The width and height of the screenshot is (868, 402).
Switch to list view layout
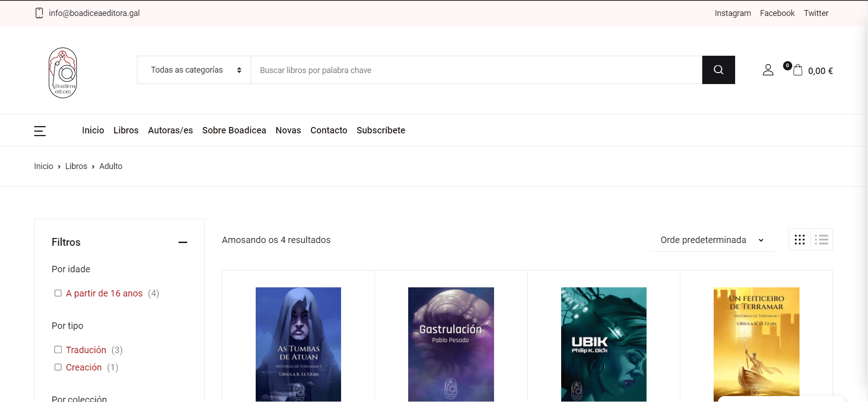tap(821, 240)
